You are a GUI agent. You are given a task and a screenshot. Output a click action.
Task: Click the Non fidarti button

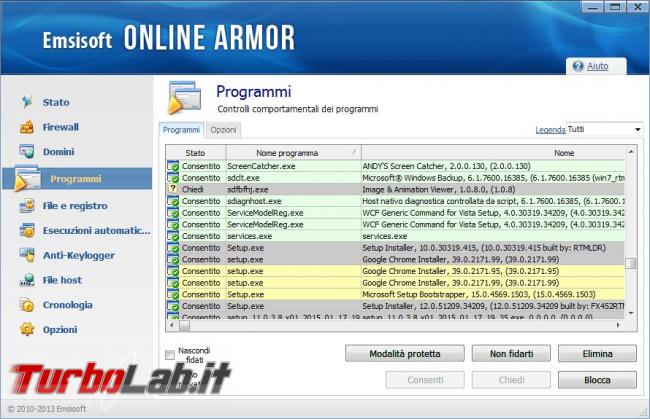(x=511, y=354)
